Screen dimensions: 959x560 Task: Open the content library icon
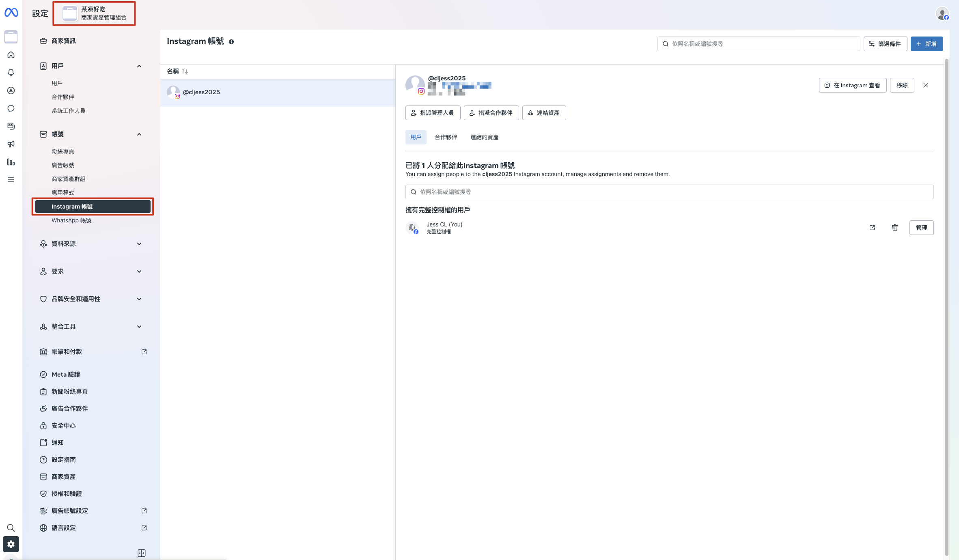pos(11,126)
